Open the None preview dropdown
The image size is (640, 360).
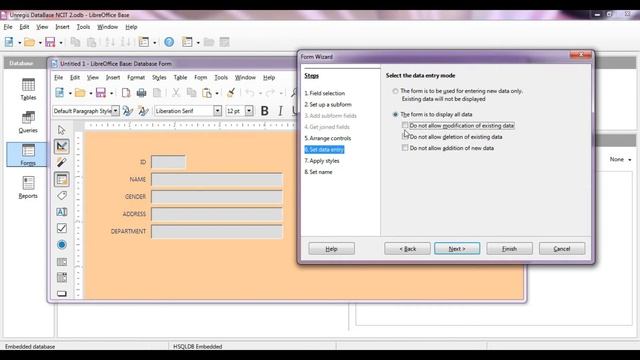620,159
